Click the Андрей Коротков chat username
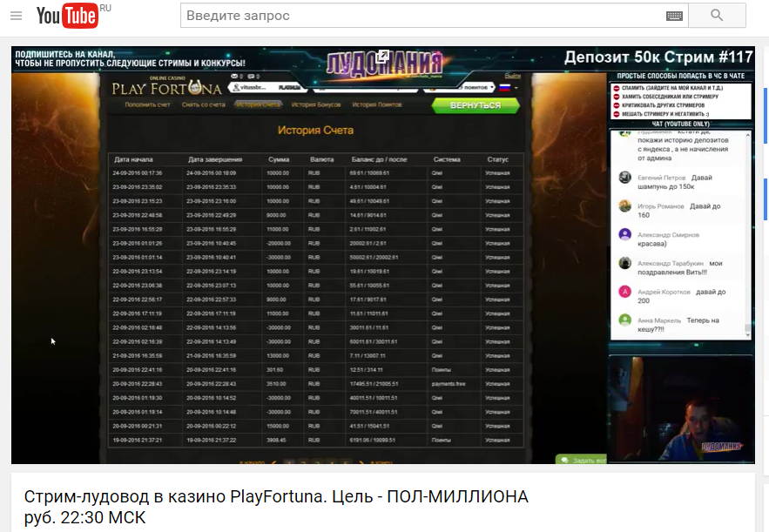Screen dimensions: 769x532 pos(664,292)
